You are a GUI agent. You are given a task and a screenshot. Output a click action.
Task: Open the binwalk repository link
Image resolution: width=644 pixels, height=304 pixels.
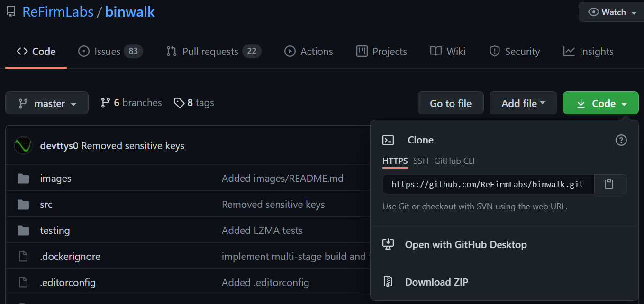tap(130, 12)
